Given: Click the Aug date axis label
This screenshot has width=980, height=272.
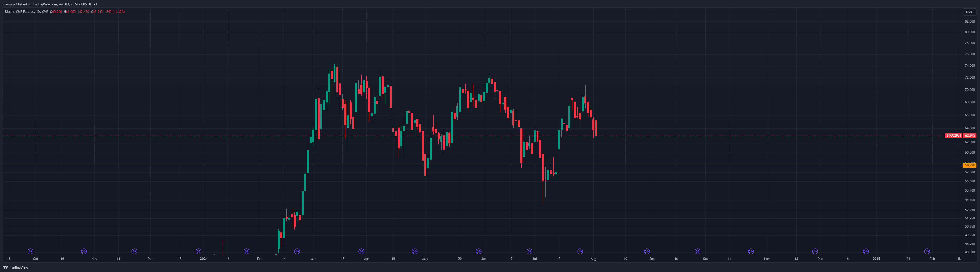Looking at the screenshot, I should (x=593, y=259).
